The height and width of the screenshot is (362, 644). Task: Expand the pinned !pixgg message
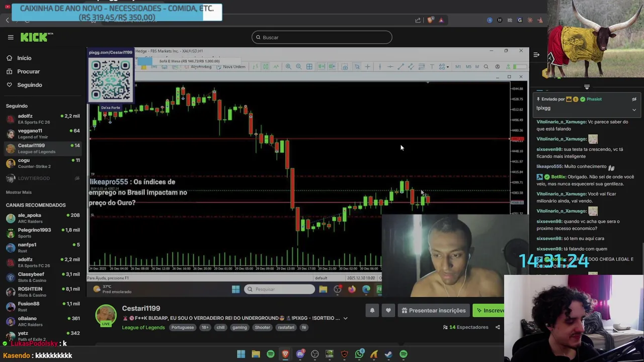point(634,109)
